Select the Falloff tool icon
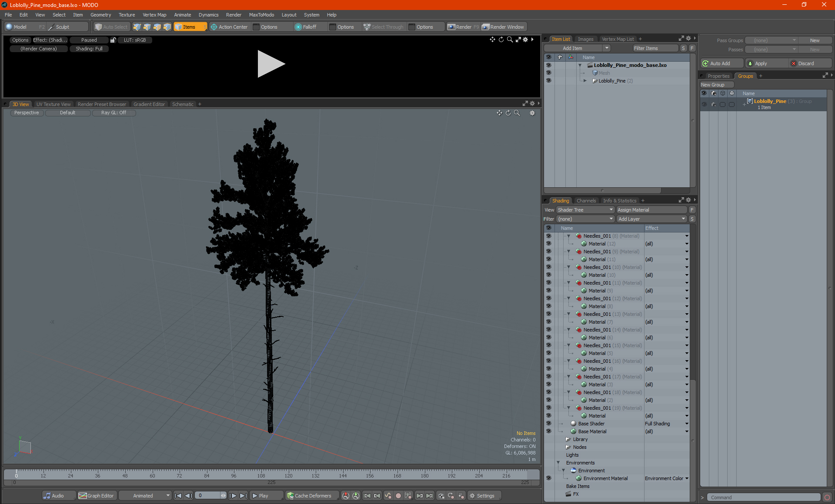Viewport: 835px width, 504px height. click(299, 27)
